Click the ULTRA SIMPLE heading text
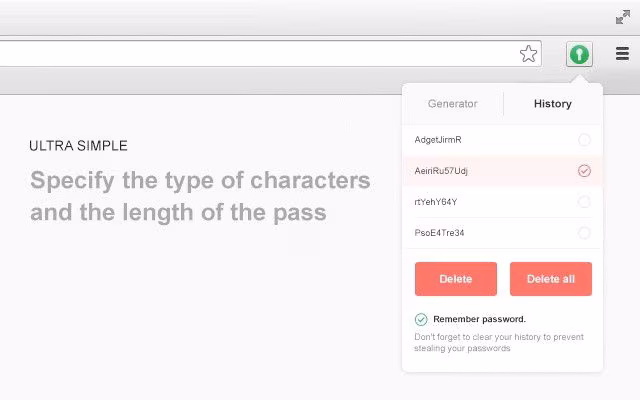Image resolution: width=640 pixels, height=400 pixels. (x=78, y=146)
